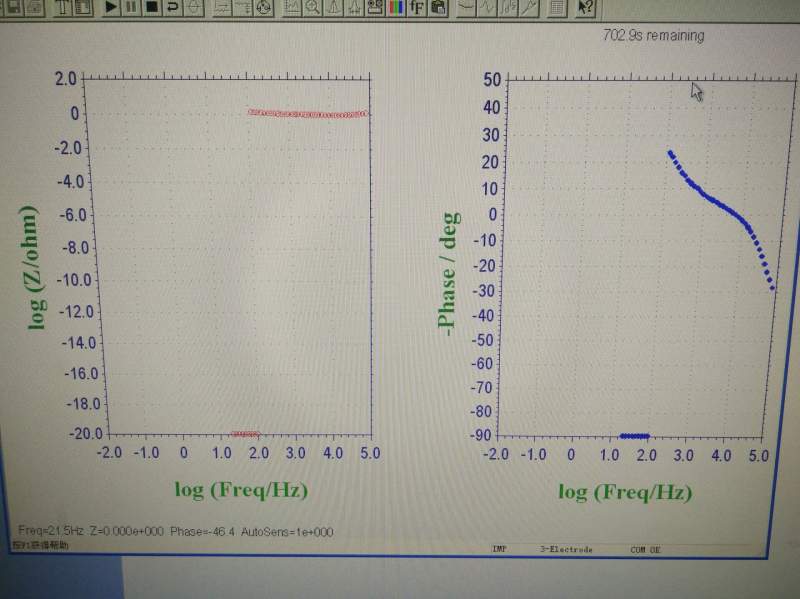Image resolution: width=800 pixels, height=599 pixels.
Task: Activate the context Help arrow-question icon
Action: click(x=585, y=8)
